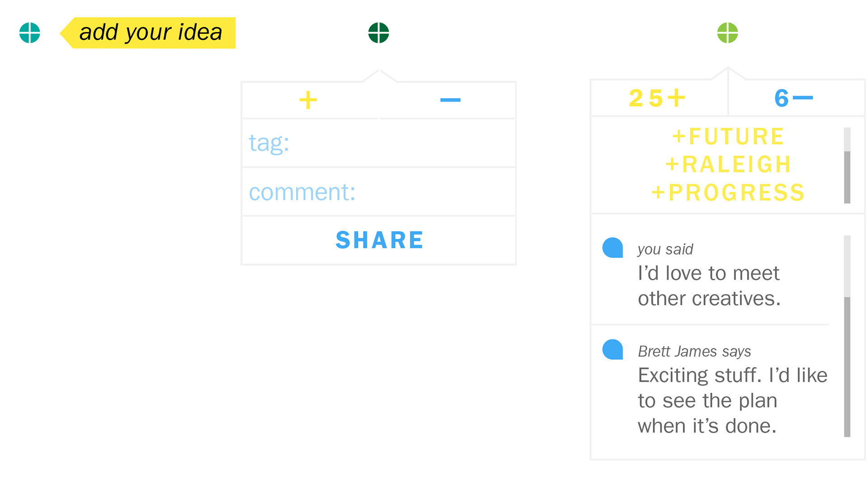Click the yellow 'add your idea' label

tap(148, 33)
